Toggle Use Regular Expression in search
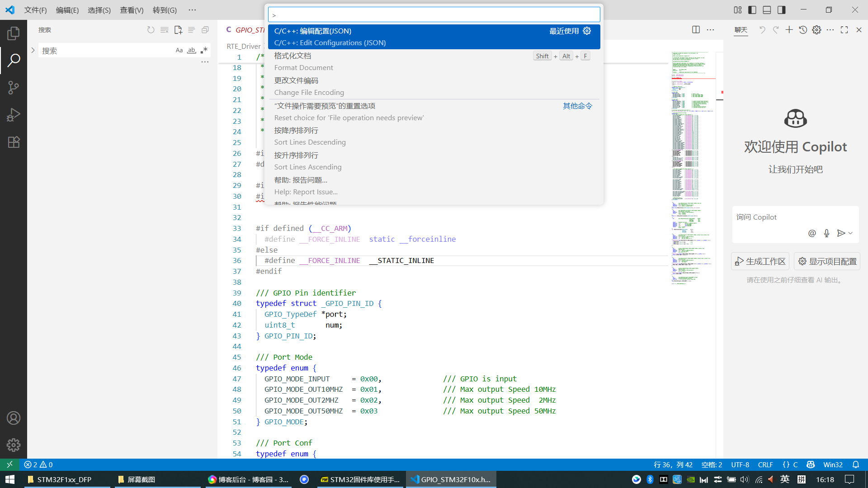Screen dimensions: 868x488 point(204,51)
